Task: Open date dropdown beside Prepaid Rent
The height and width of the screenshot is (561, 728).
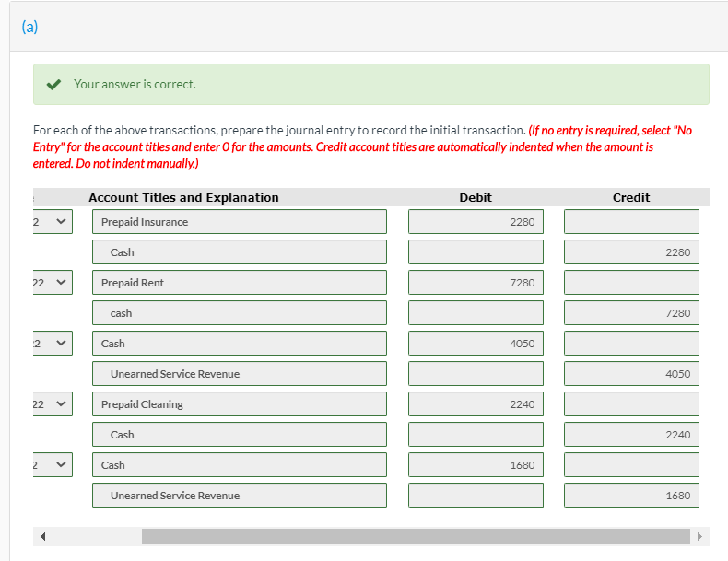Action: (x=53, y=283)
